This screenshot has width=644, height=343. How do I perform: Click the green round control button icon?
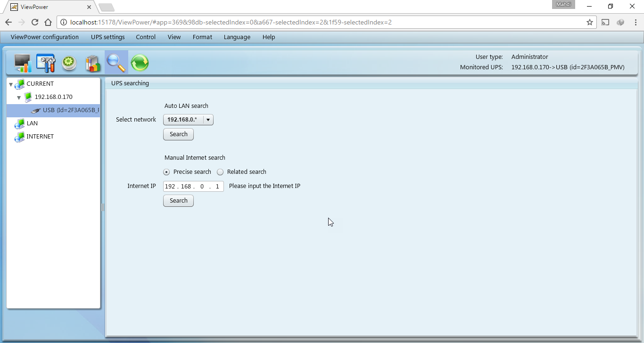pos(69,63)
